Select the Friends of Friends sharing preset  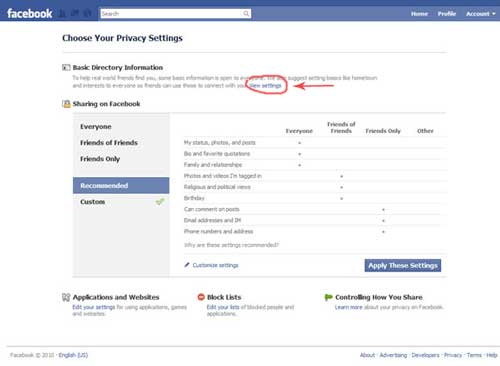[109, 143]
